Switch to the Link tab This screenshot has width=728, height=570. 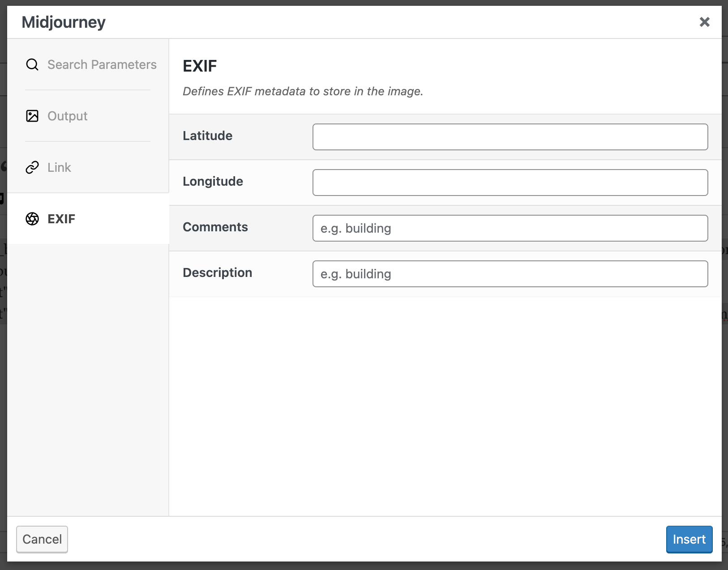click(x=59, y=167)
